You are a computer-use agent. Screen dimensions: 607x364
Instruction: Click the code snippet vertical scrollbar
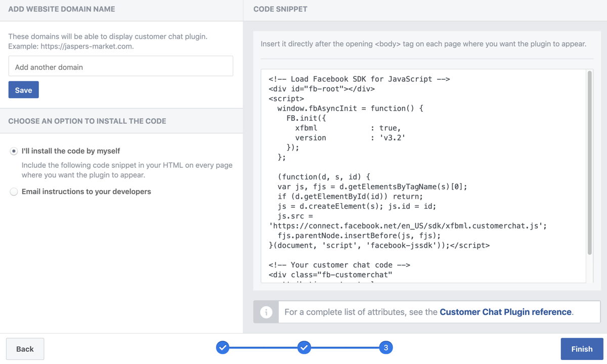pyautogui.click(x=589, y=163)
